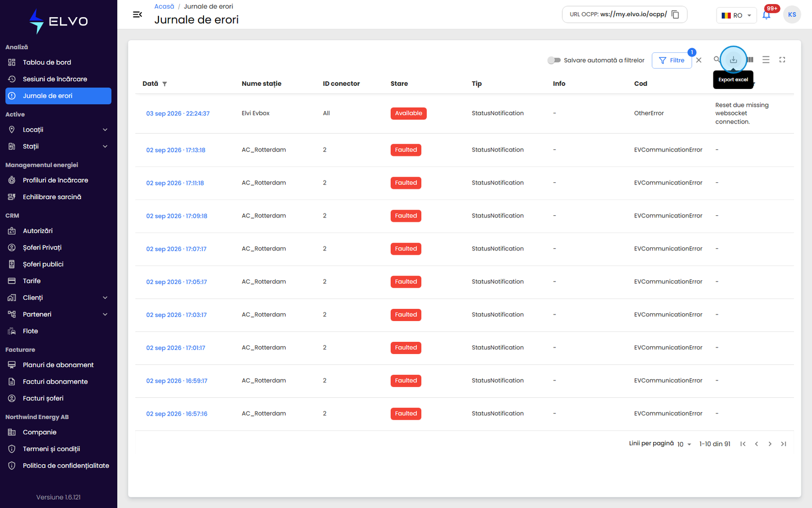Open Profiluri de încărcare page

pos(58,180)
